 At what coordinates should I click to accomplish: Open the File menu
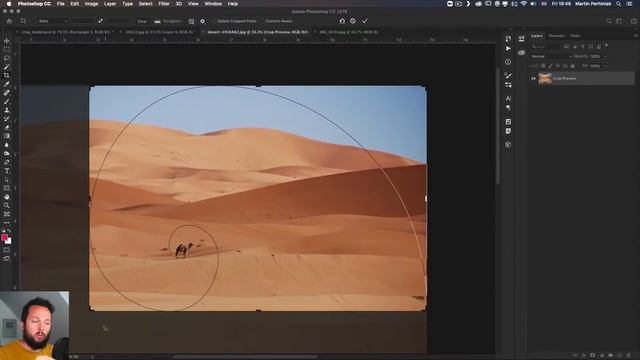click(x=60, y=4)
